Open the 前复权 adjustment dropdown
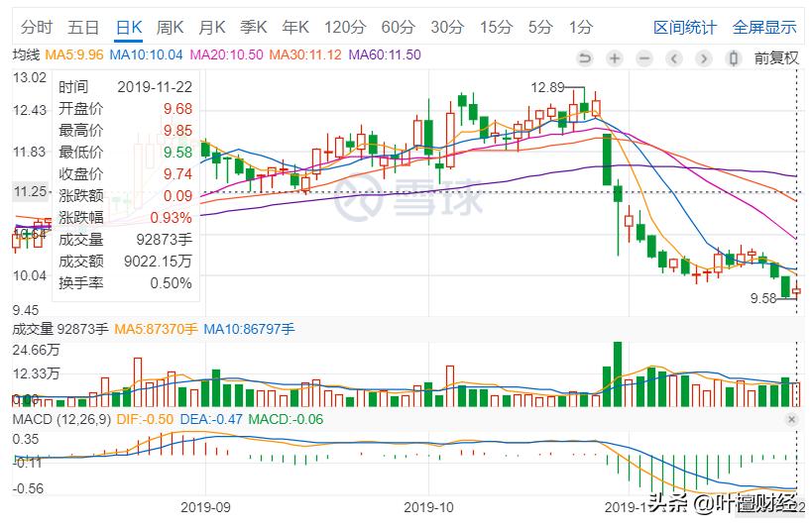 click(776, 58)
